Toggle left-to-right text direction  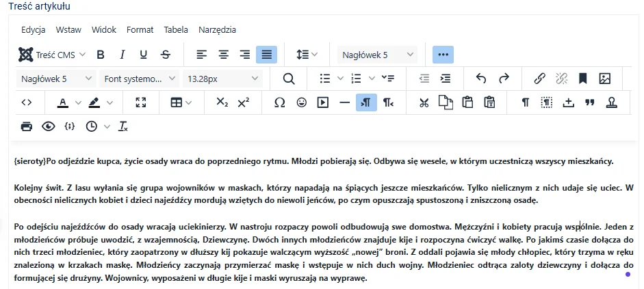pos(366,102)
